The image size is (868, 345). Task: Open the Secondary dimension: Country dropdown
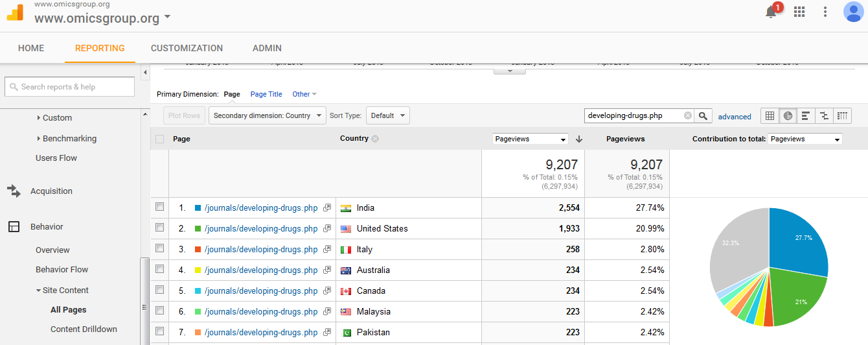click(268, 115)
